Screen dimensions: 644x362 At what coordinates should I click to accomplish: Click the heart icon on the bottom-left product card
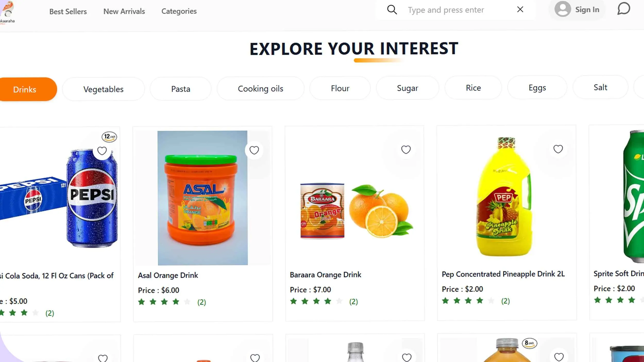[103, 358]
